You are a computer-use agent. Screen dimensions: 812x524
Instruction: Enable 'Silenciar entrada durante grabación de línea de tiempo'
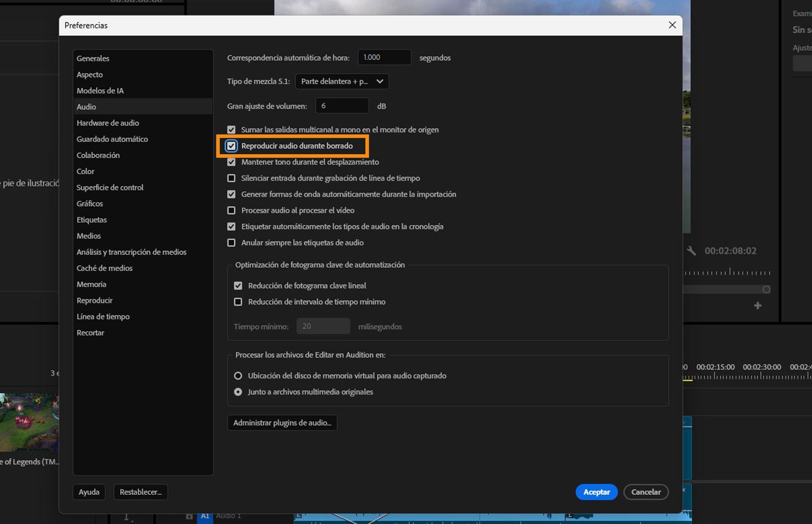[231, 178]
